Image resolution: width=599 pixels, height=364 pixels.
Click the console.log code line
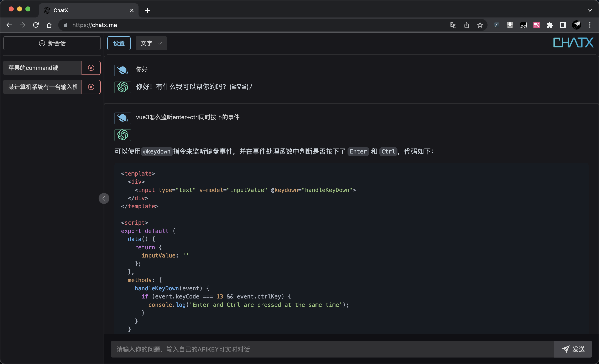pos(249,305)
